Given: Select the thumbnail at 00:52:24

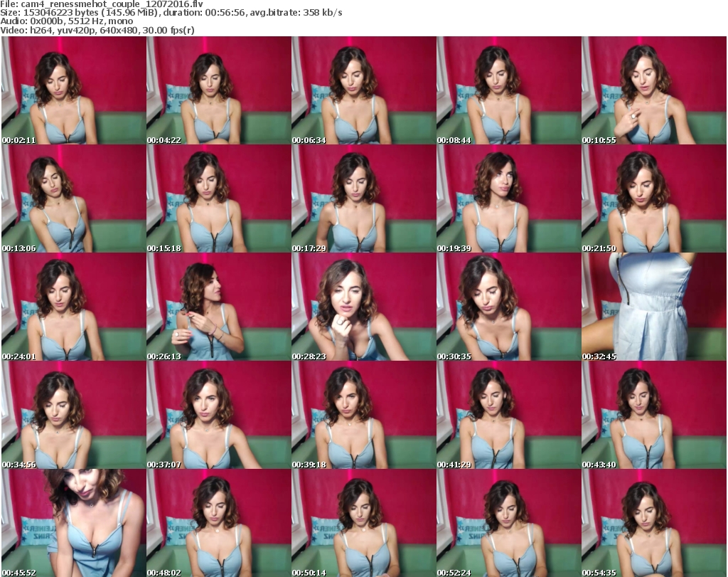Looking at the screenshot, I should [x=509, y=523].
